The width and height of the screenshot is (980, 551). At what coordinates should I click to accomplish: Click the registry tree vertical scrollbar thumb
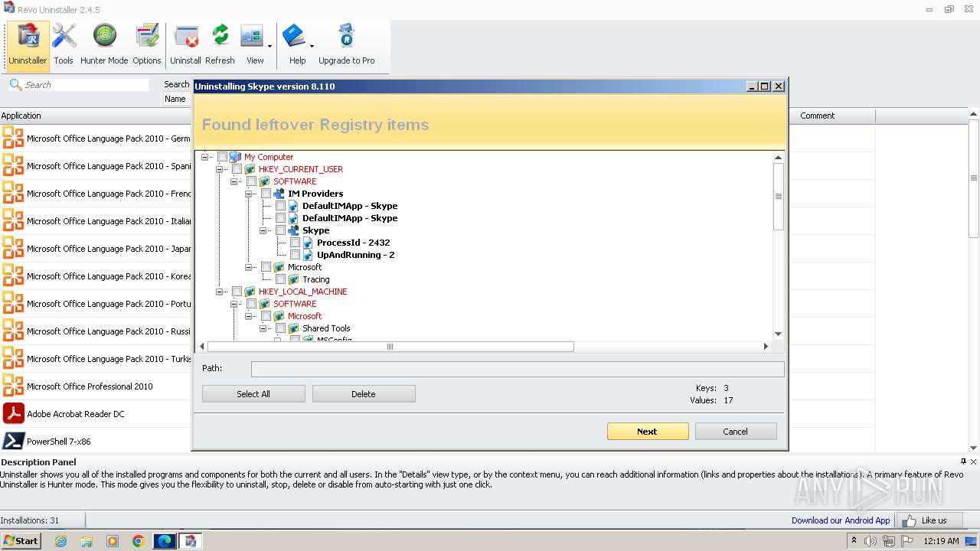(x=779, y=197)
